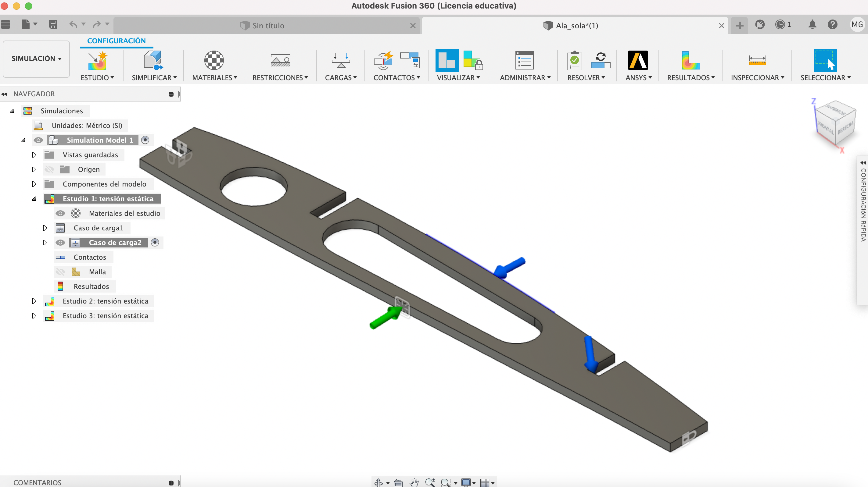Expand Caso de carga1
This screenshot has width=868, height=487.
coord(45,228)
